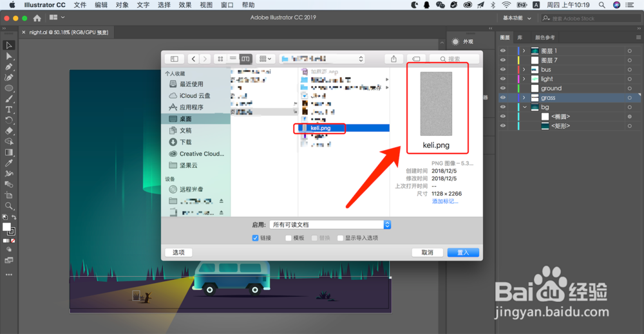Expand the grass layer
This screenshot has width=644, height=334.
click(x=524, y=98)
